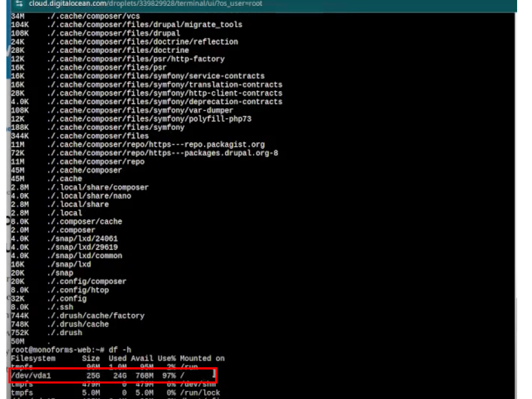Click the symfony/translation-contracts line
Image resolution: width=532 pixels, height=399 pixels.
coord(147,85)
